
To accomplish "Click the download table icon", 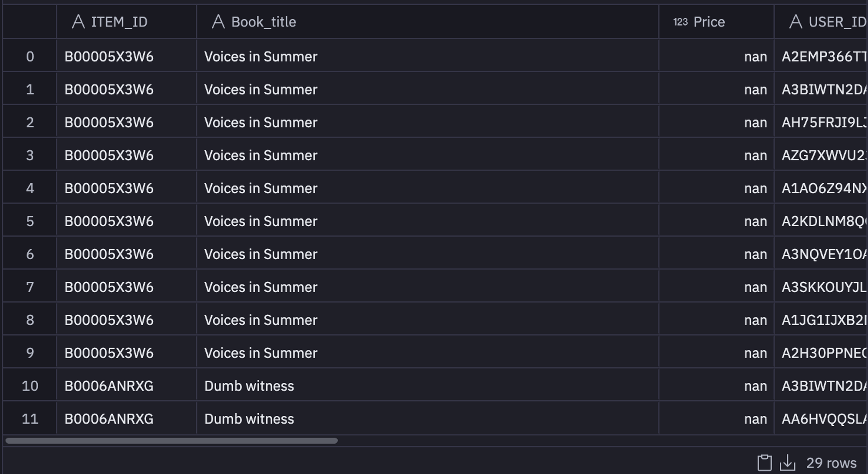I will click(x=787, y=463).
